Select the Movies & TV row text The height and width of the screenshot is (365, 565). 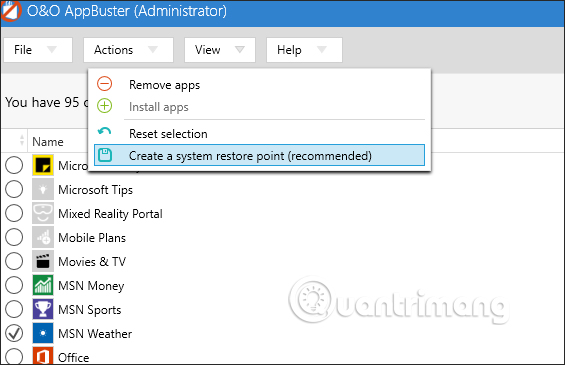pos(92,262)
